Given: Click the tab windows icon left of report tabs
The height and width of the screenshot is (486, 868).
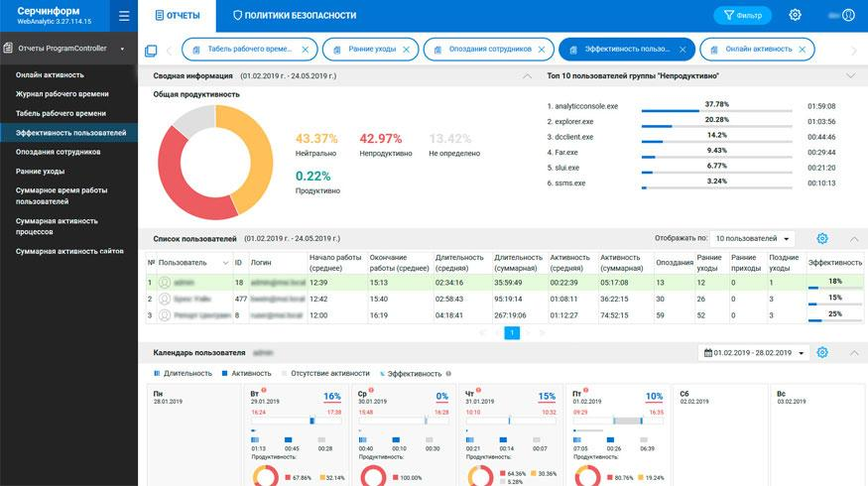Looking at the screenshot, I should [x=151, y=50].
